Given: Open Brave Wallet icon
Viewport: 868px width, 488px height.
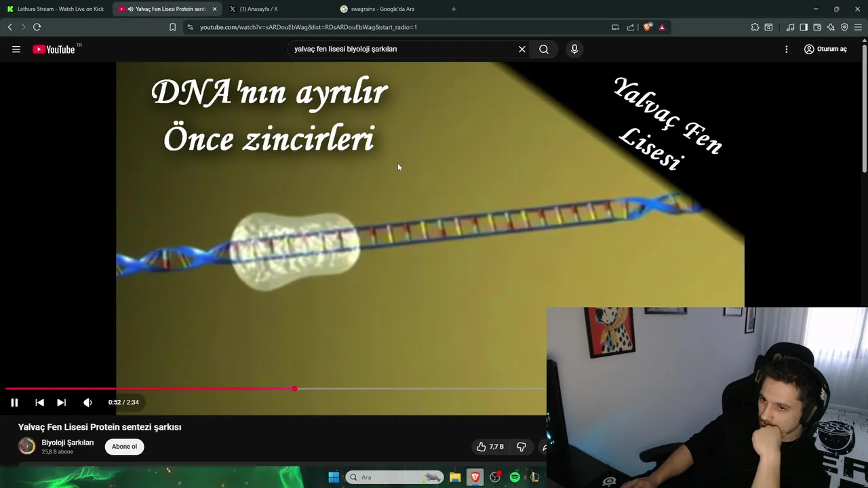Looking at the screenshot, I should tap(817, 27).
